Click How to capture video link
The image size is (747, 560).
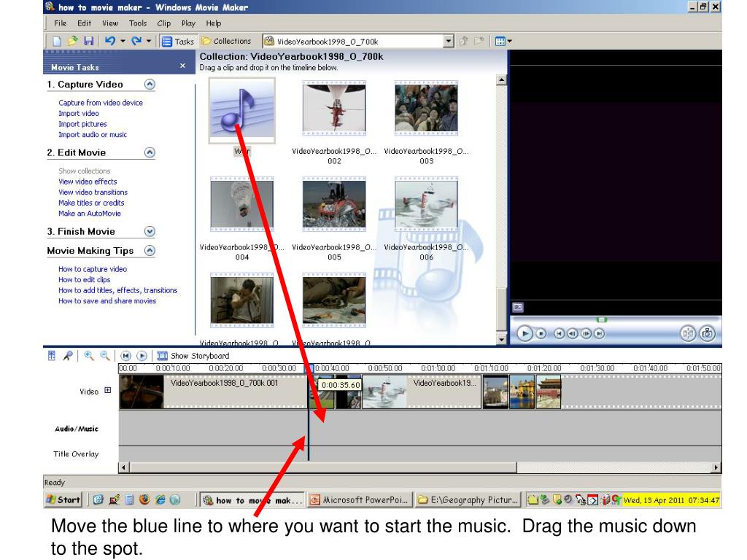[93, 269]
